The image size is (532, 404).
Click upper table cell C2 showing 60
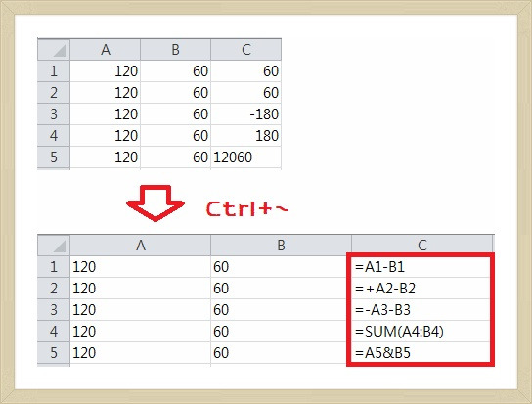tap(246, 92)
